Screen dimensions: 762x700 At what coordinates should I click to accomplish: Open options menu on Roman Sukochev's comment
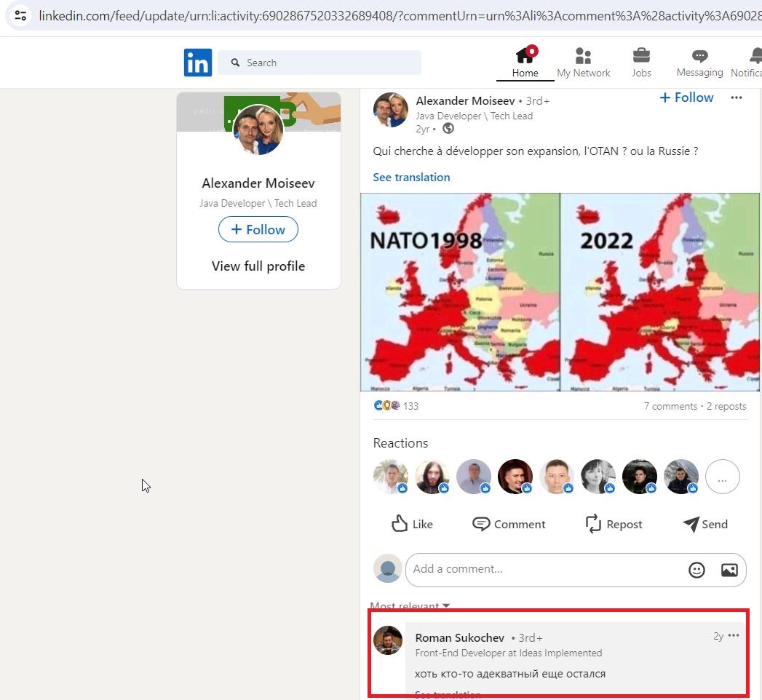point(734,635)
